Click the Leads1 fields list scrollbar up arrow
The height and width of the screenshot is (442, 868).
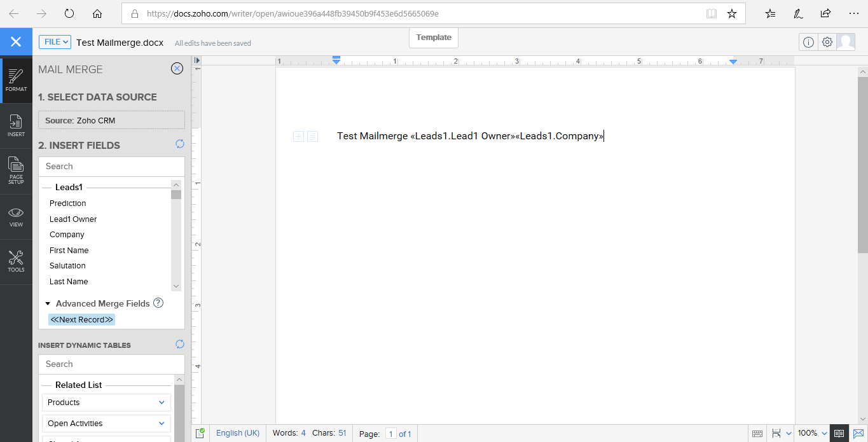176,184
